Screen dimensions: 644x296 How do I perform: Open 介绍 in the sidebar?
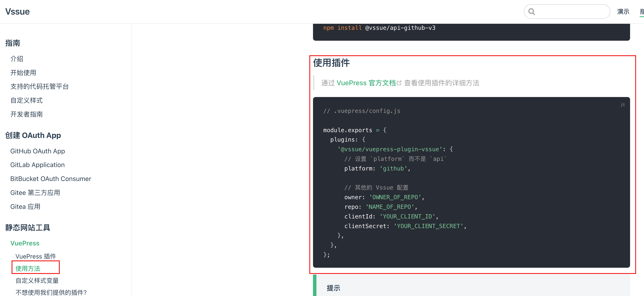[x=17, y=59]
